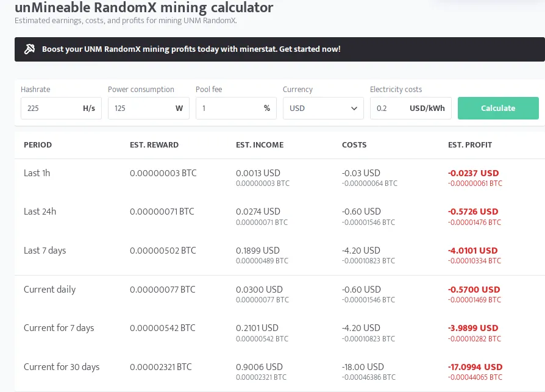Click the COSTS column header
Viewport: 545px width, 392px height.
point(354,145)
